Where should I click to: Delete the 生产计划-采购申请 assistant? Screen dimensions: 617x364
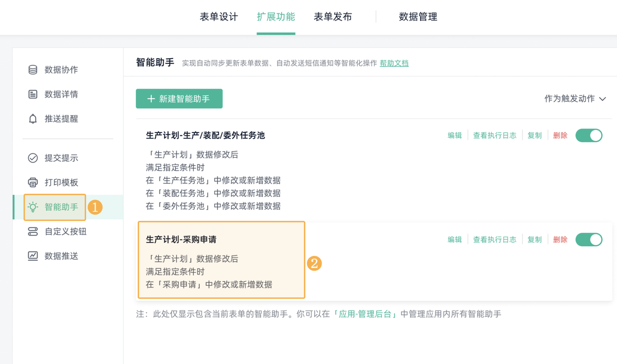click(560, 240)
